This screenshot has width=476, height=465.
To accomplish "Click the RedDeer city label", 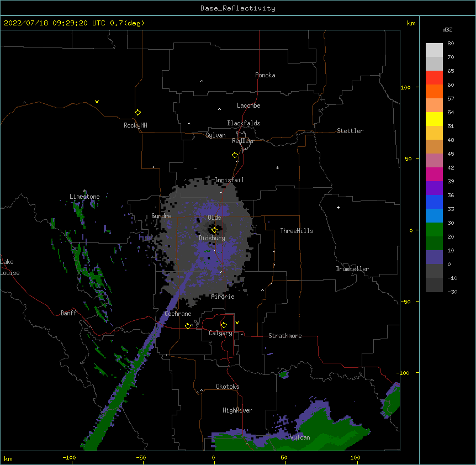I will click(x=243, y=141).
